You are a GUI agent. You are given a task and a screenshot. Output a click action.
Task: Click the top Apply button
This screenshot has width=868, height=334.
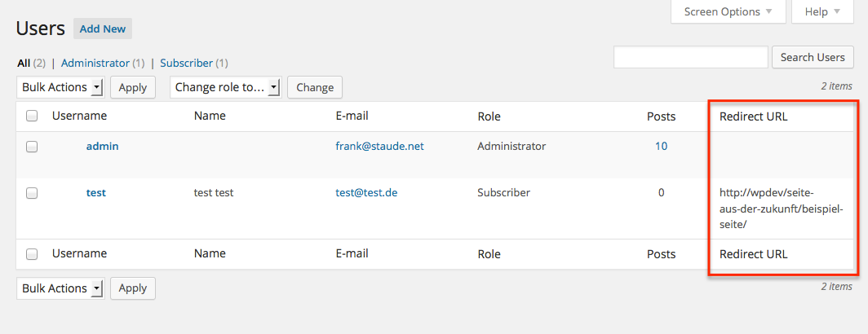133,87
